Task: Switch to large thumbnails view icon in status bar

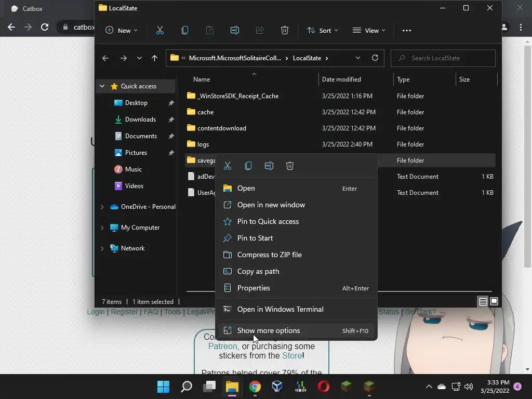Action: point(494,301)
